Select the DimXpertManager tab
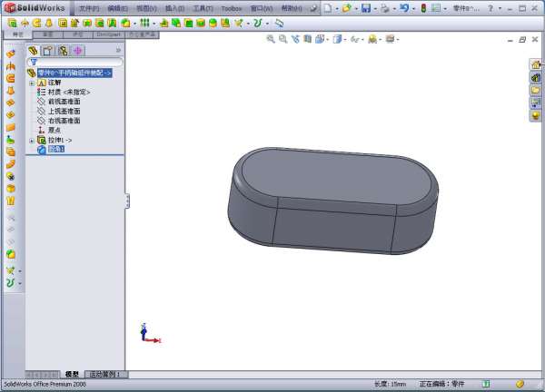 77,51
